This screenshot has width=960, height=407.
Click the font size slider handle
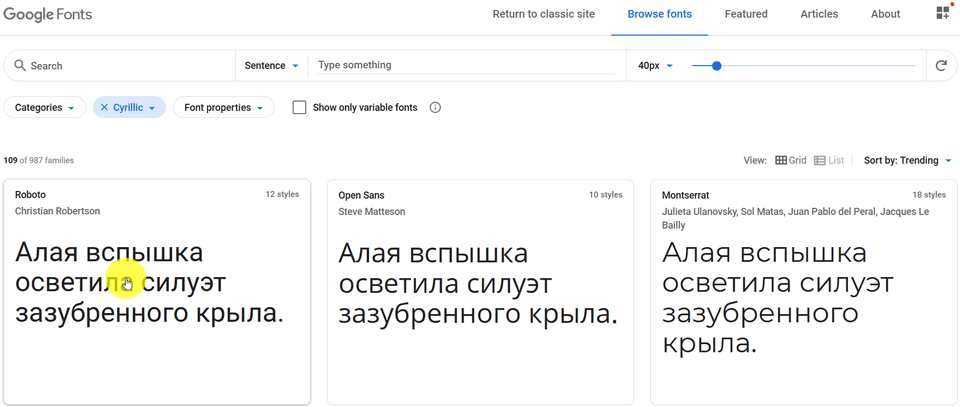click(x=717, y=65)
